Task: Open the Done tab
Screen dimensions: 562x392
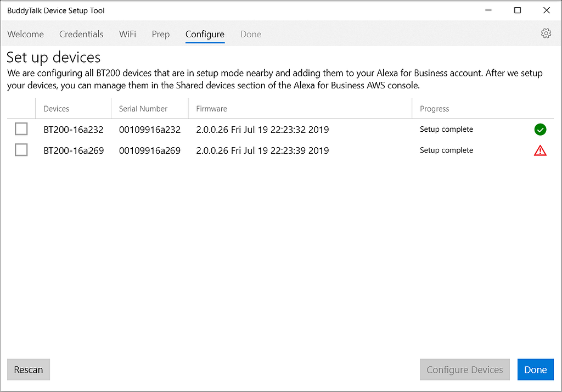Action: click(250, 34)
